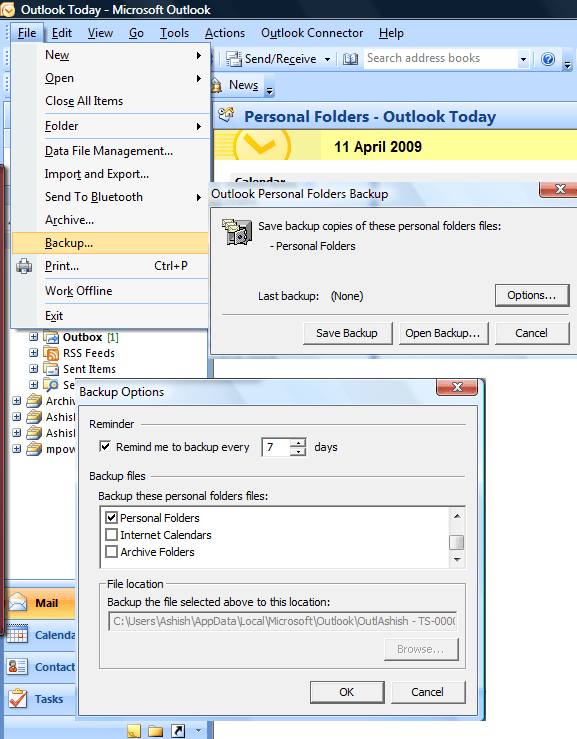The image size is (577, 739).
Task: Click the Search Folders magnifier icon
Action: click(51, 385)
